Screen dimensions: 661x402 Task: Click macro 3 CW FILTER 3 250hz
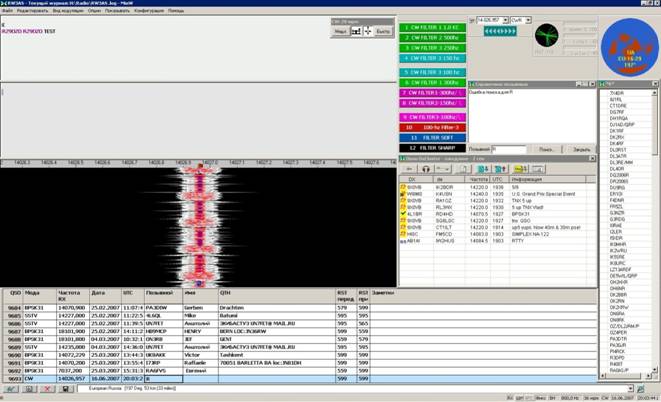click(433, 48)
